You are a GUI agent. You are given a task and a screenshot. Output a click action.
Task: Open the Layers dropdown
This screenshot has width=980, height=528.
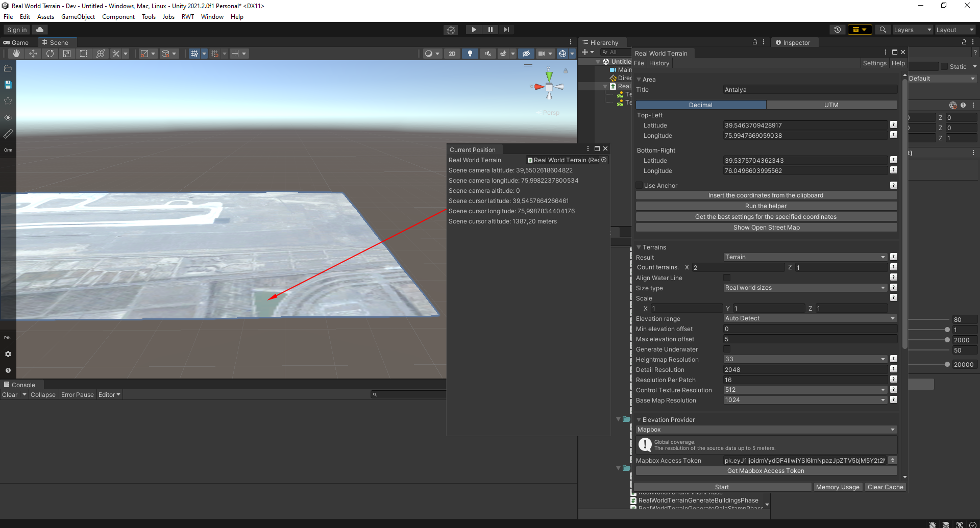[912, 30]
